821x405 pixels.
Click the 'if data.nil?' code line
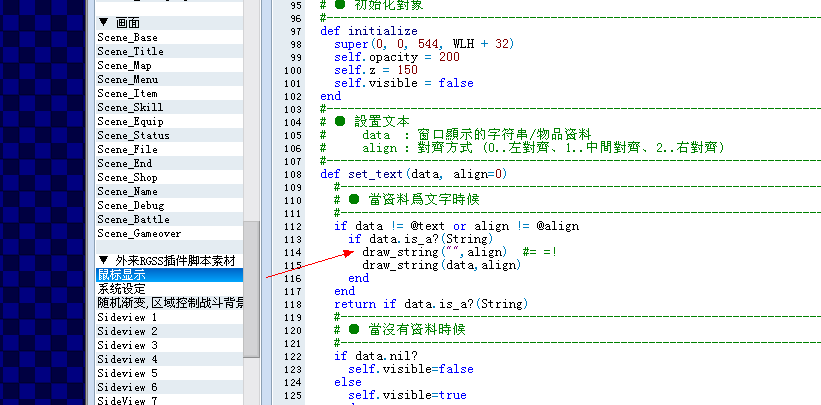click(x=375, y=356)
